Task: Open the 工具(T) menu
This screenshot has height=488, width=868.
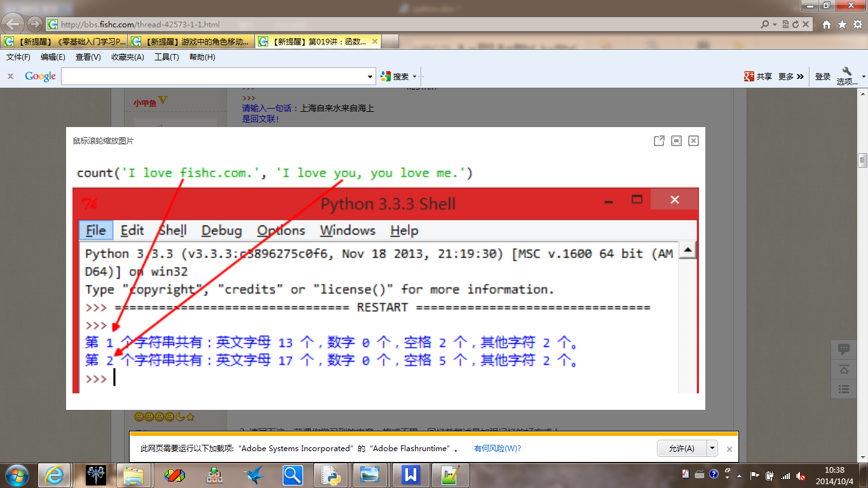Action: pyautogui.click(x=166, y=57)
